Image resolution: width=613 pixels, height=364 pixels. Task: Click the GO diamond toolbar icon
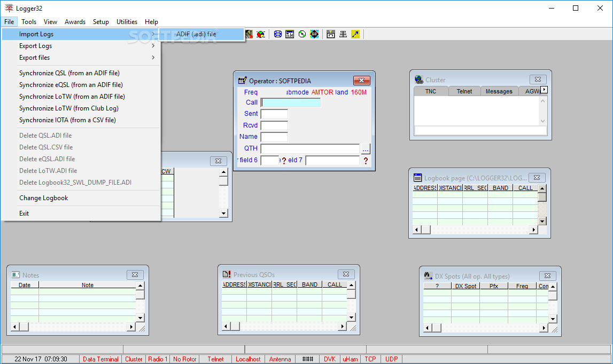pyautogui.click(x=314, y=34)
